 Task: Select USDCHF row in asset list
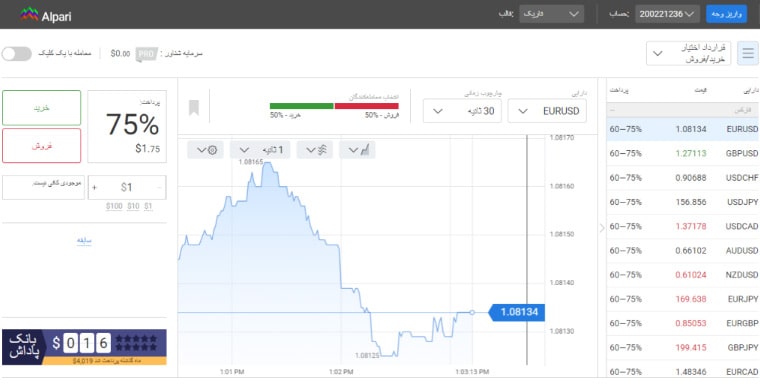pyautogui.click(x=683, y=178)
